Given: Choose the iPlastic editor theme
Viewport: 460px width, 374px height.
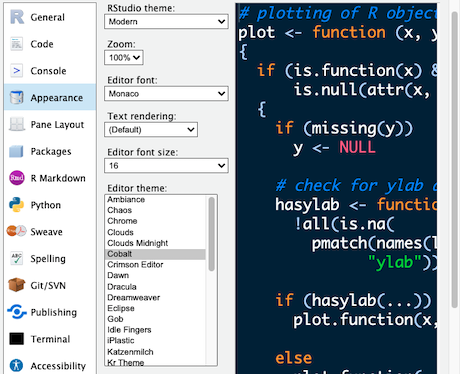Looking at the screenshot, I should [155, 340].
